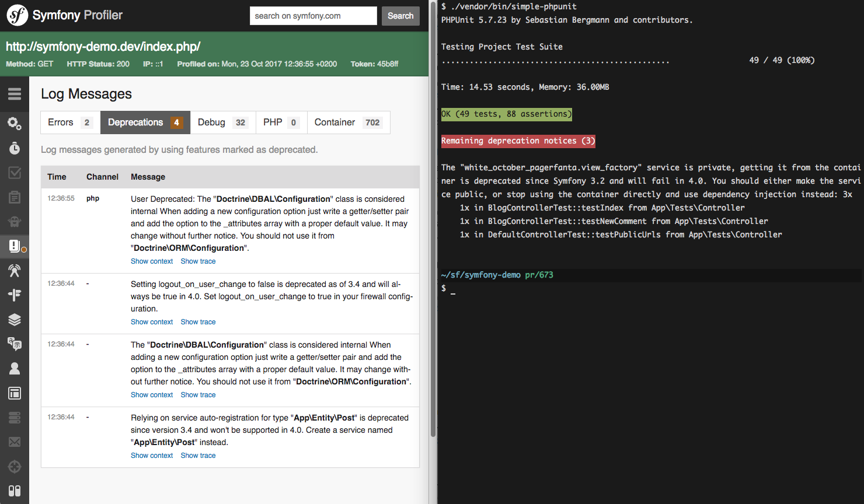Open the PHP log tab
The height and width of the screenshot is (504, 864).
(x=281, y=123)
